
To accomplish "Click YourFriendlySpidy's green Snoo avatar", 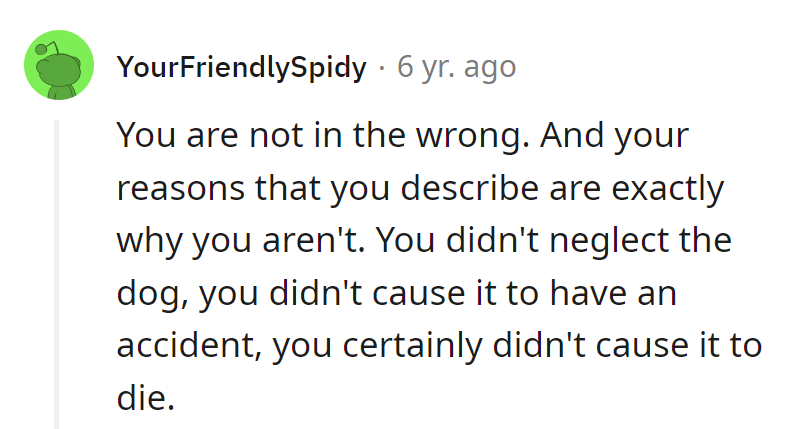I will pos(58,67).
